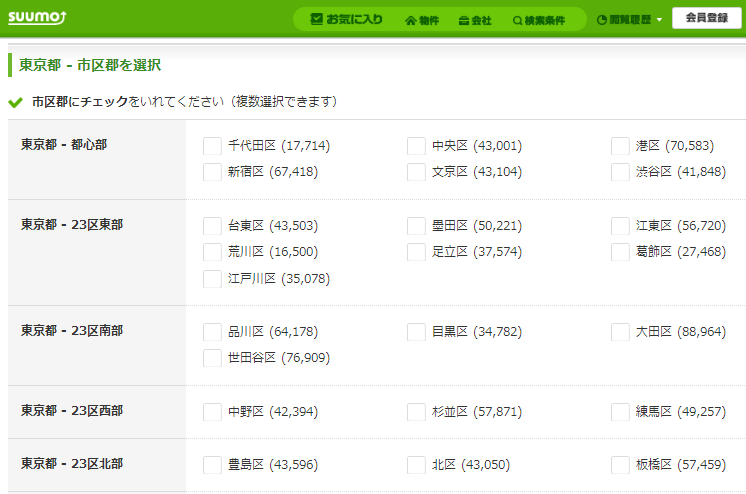Screen dimensions: 746x494
Task: Check the 港区 checkbox
Action: (620, 146)
